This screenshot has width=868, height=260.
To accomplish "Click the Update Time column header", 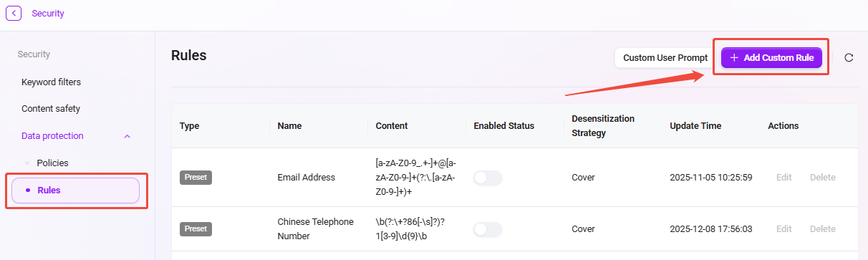I will pos(695,126).
